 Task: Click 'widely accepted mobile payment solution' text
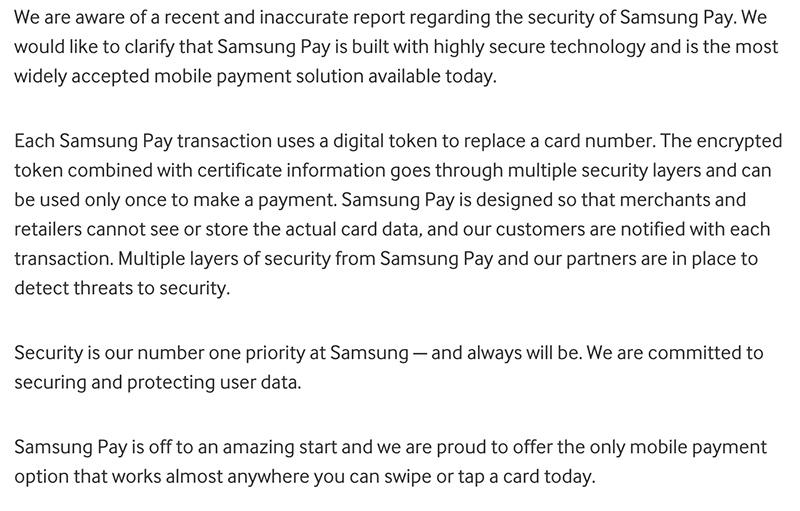click(x=189, y=77)
